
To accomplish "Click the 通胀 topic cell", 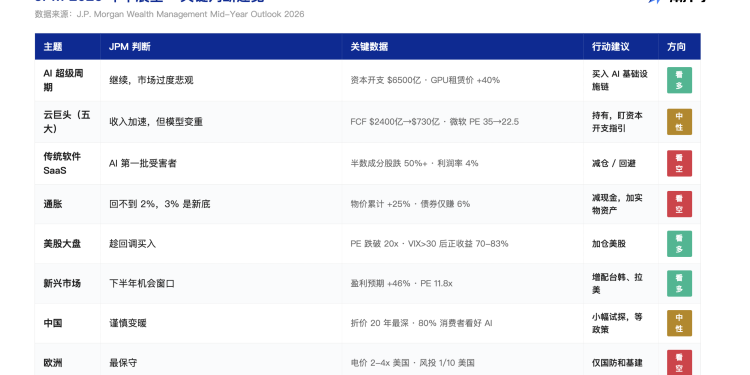I will pos(67,204).
